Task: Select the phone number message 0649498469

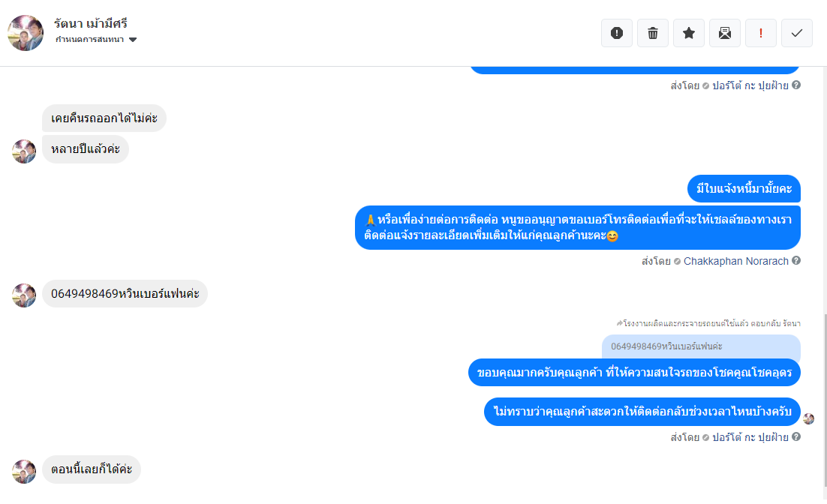Action: point(125,294)
